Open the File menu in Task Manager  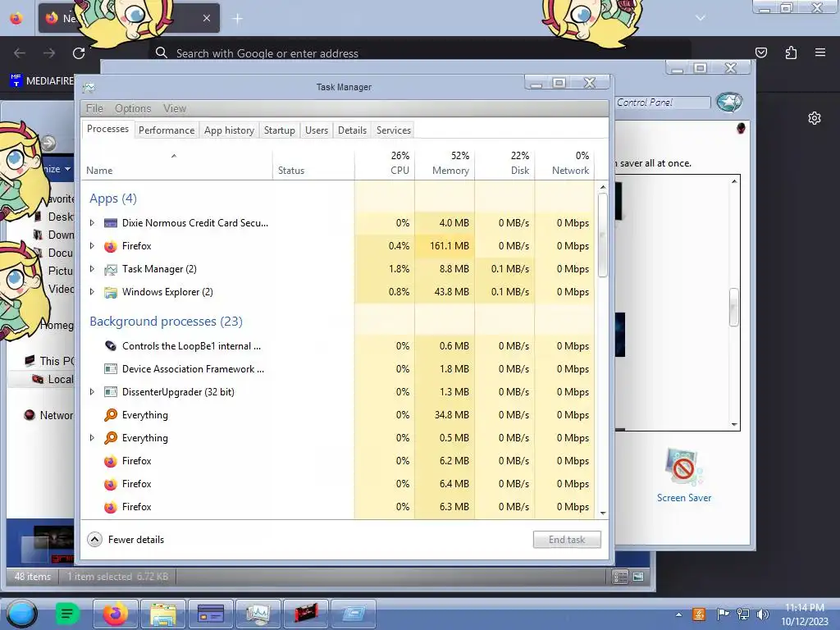pos(94,108)
